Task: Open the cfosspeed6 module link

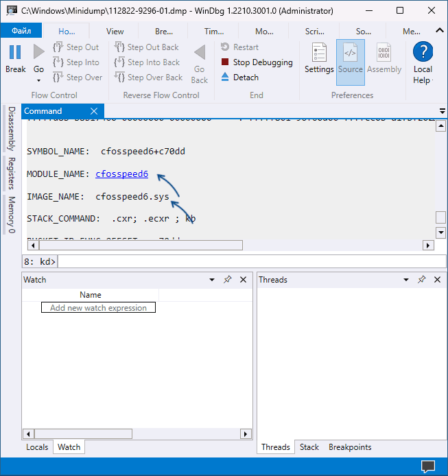Action: (121, 174)
